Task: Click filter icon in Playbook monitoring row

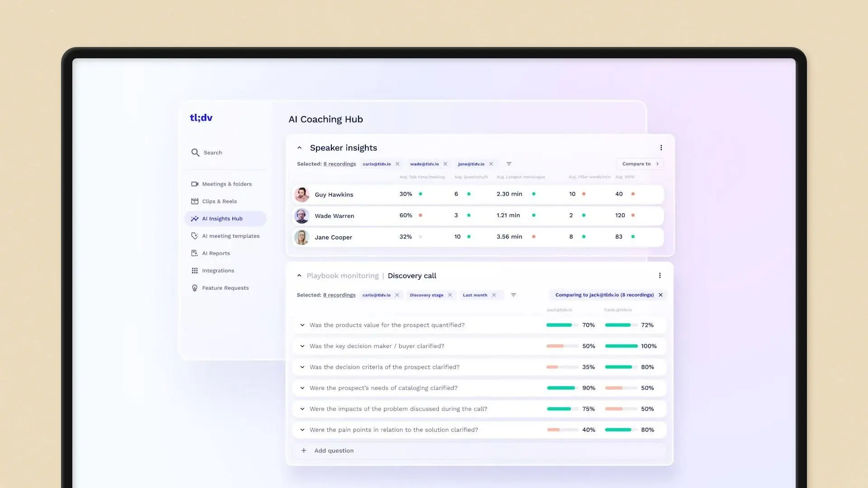Action: click(x=514, y=295)
